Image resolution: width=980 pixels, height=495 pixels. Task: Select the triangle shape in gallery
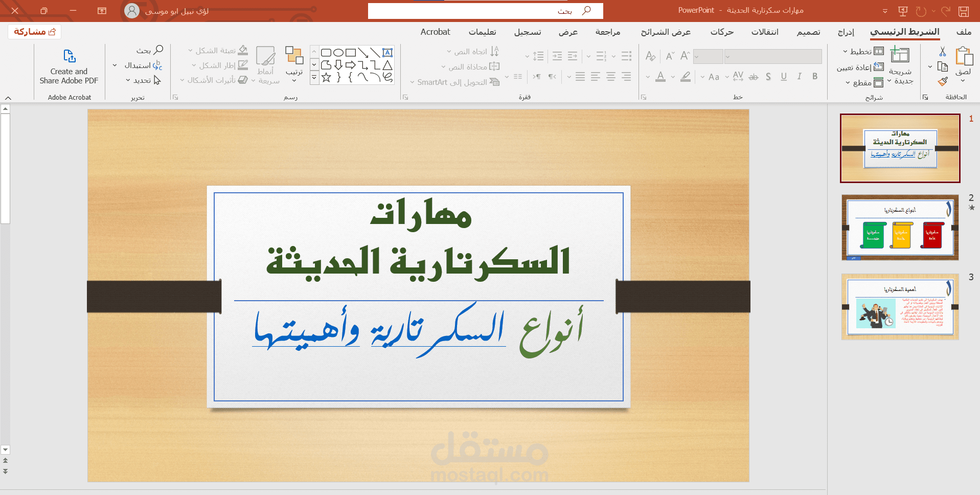[388, 65]
